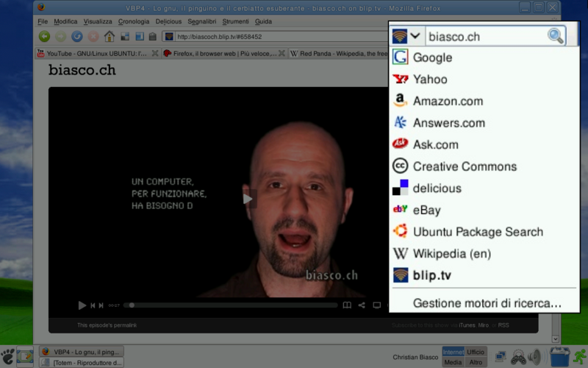This screenshot has height=368, width=588.
Task: Select blip.tv search engine
Action: (484, 275)
